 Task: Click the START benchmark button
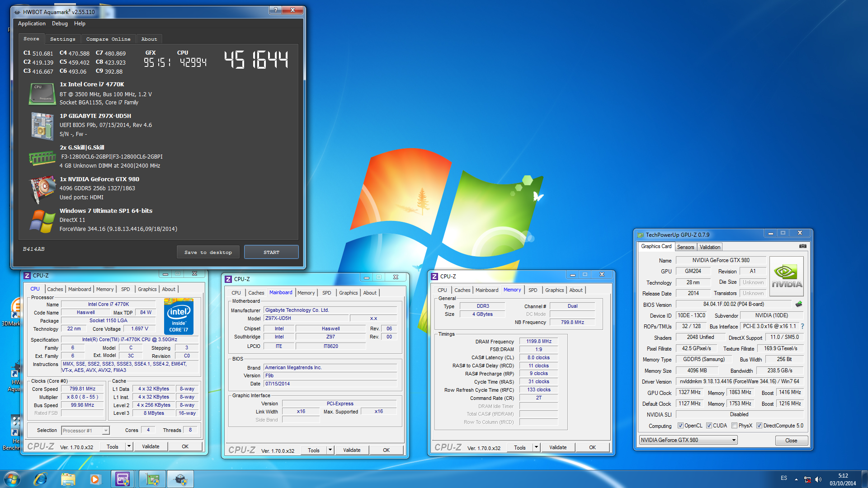(x=271, y=252)
